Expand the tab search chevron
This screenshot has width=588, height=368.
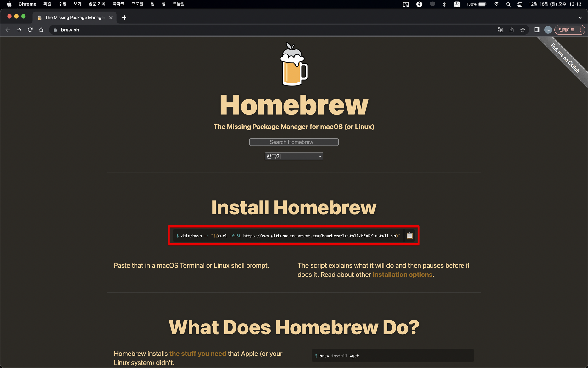(x=580, y=18)
